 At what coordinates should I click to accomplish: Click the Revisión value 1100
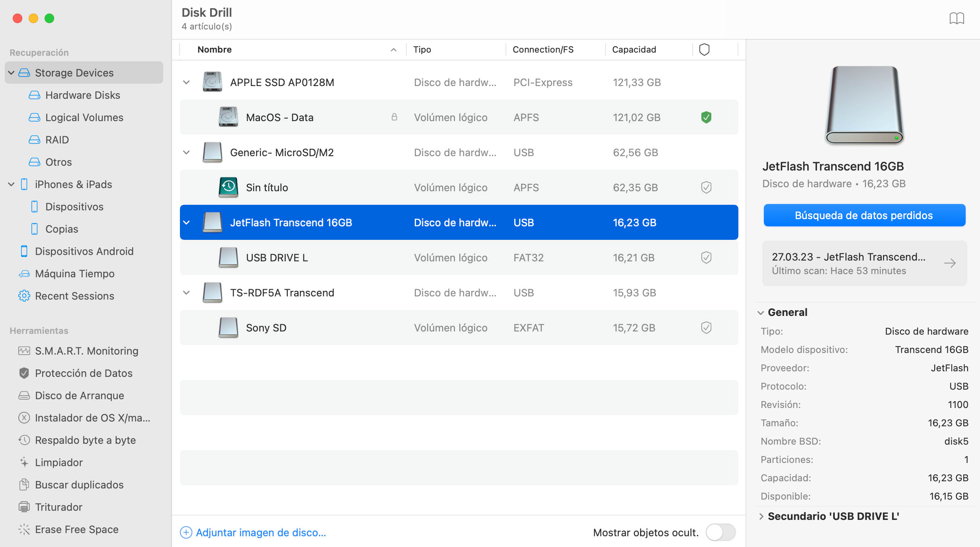pos(958,404)
